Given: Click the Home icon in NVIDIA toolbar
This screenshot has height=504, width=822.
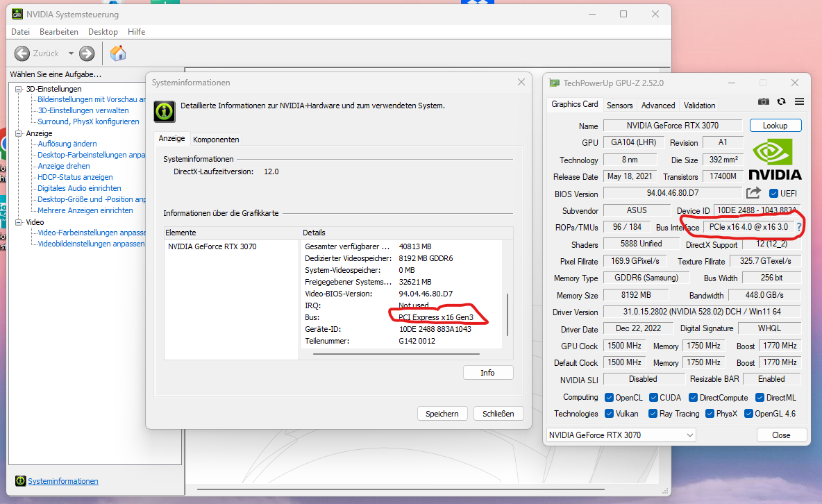Looking at the screenshot, I should pyautogui.click(x=118, y=53).
